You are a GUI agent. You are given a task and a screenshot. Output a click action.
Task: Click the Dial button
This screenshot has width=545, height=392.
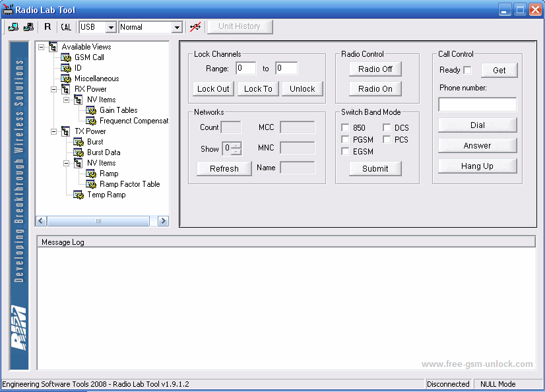click(x=478, y=125)
